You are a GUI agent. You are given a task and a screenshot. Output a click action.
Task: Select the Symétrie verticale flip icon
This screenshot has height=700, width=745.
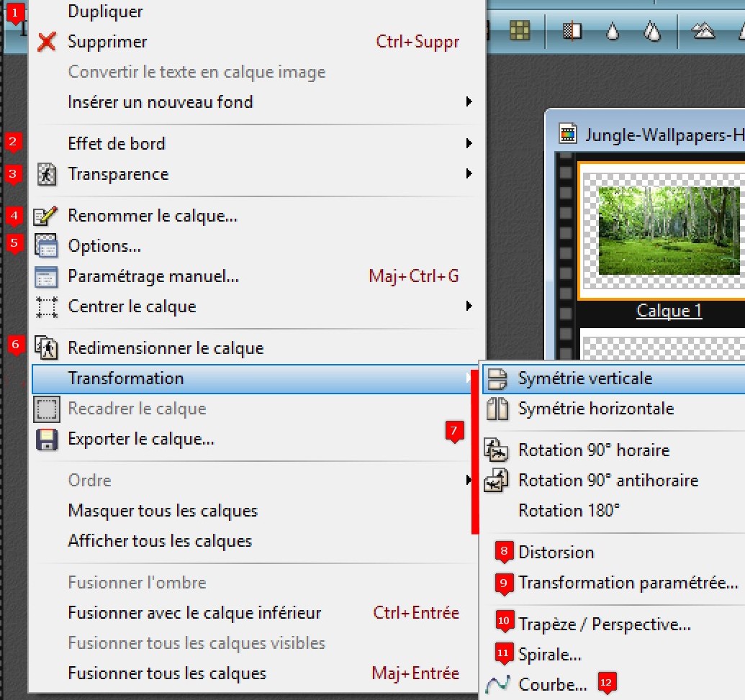(497, 378)
